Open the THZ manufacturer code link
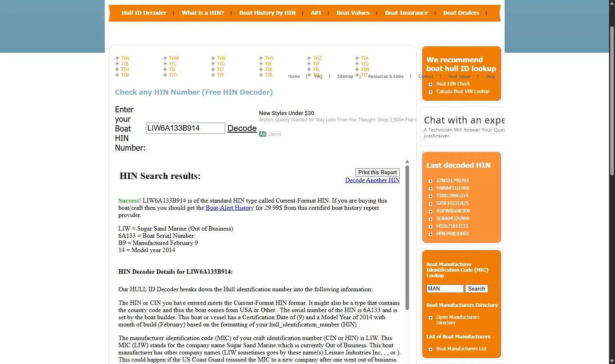The height and width of the screenshot is (364, 615). (317, 58)
